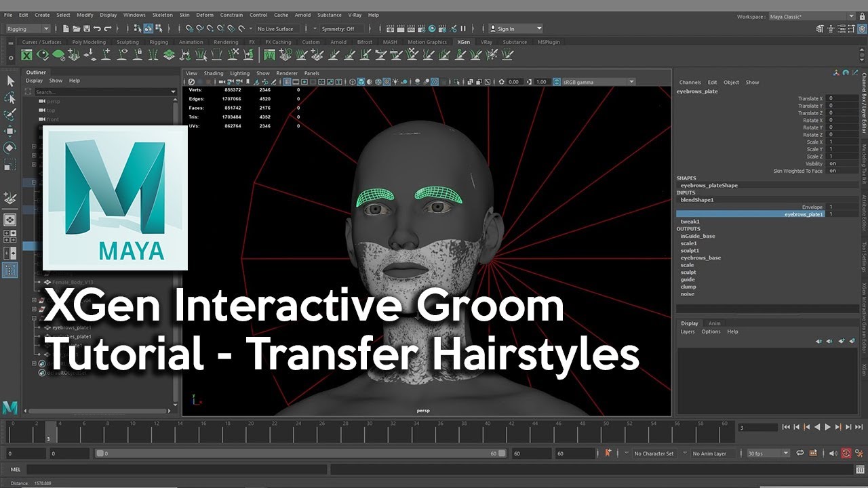
Task: Open the Deform menu
Action: click(x=204, y=15)
